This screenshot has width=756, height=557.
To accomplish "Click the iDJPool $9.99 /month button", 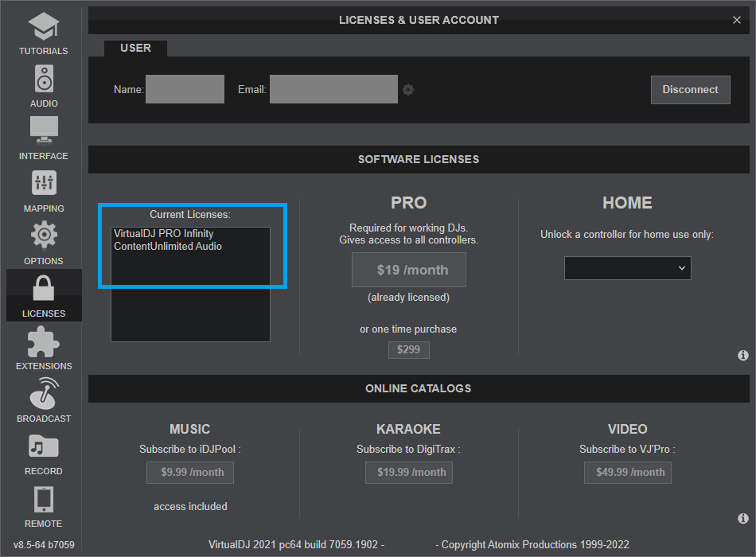I will [x=190, y=473].
